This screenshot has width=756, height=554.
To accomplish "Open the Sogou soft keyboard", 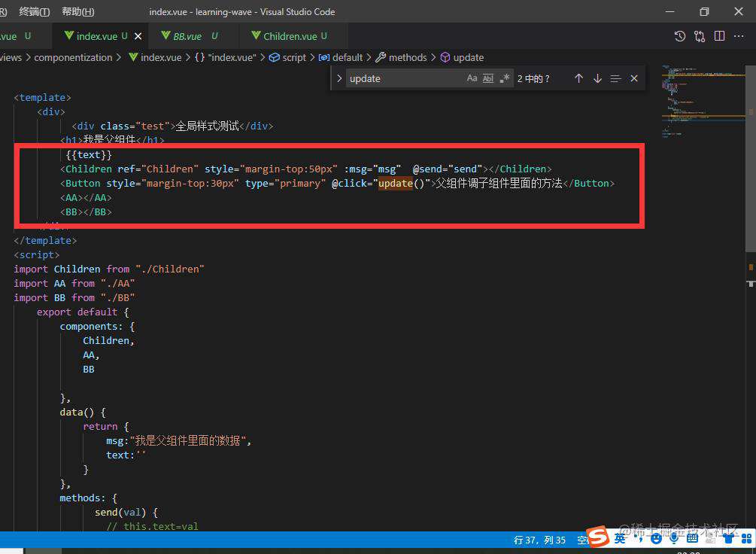I will click(693, 537).
